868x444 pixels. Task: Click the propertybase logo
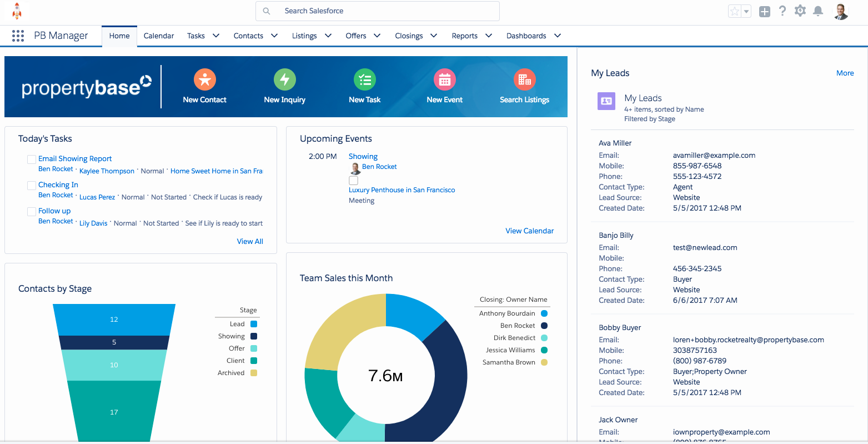tap(86, 87)
